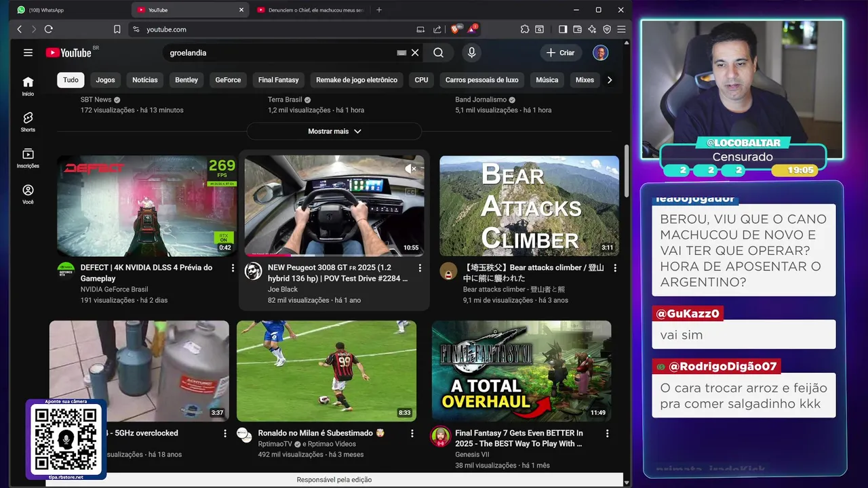Open Final Fantasy Total Overhaul thumbnail
868x488 pixels.
coord(521,371)
